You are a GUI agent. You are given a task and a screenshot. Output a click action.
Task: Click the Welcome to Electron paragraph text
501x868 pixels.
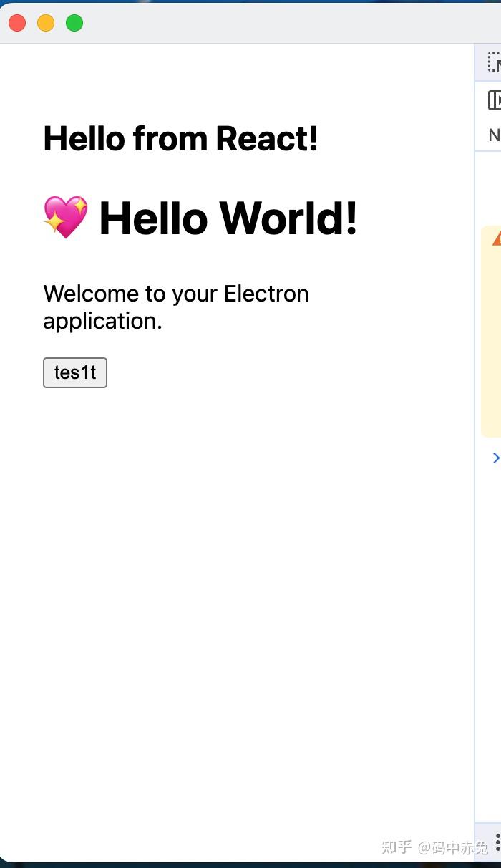176,307
